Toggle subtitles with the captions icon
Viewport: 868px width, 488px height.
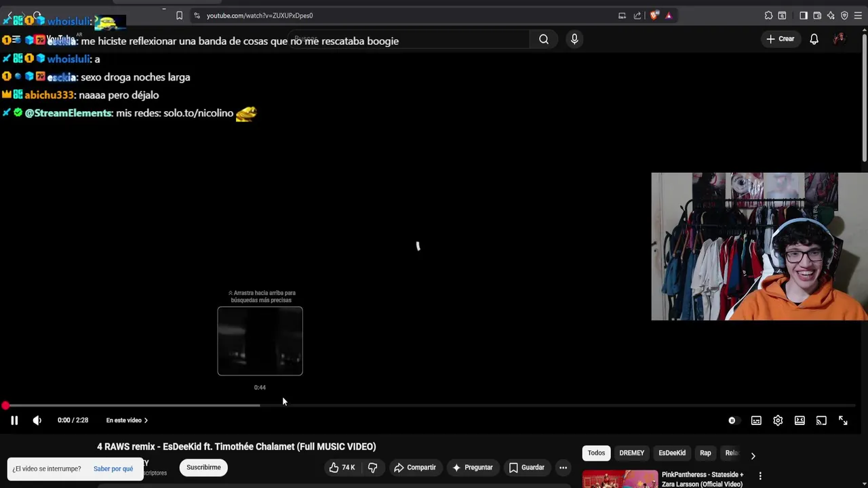coord(756,420)
